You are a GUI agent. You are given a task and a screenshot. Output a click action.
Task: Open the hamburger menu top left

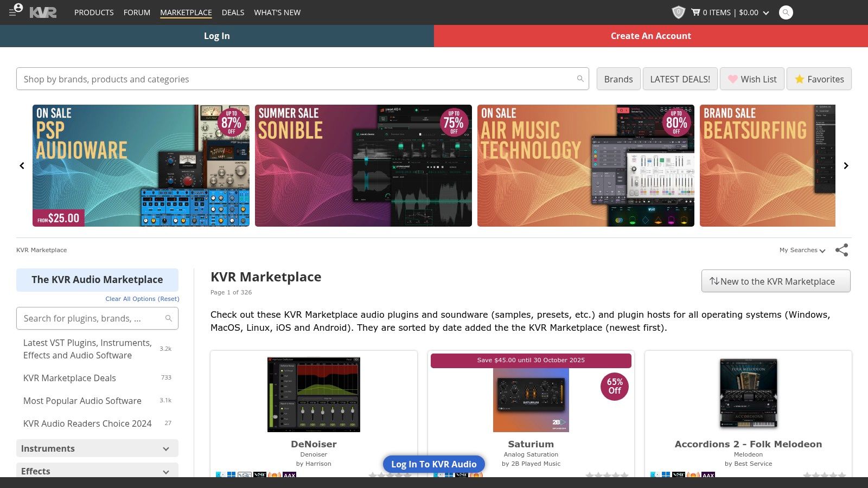pos(12,12)
